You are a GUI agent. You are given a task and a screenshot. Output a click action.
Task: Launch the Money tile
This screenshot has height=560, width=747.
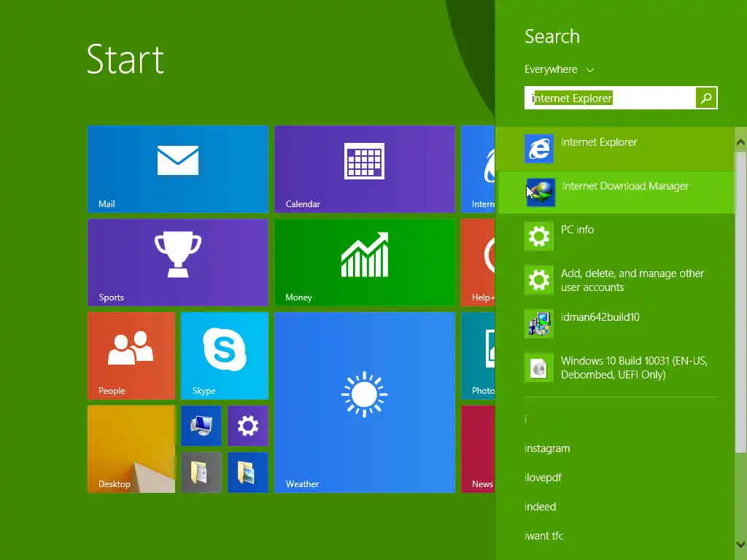pyautogui.click(x=365, y=262)
